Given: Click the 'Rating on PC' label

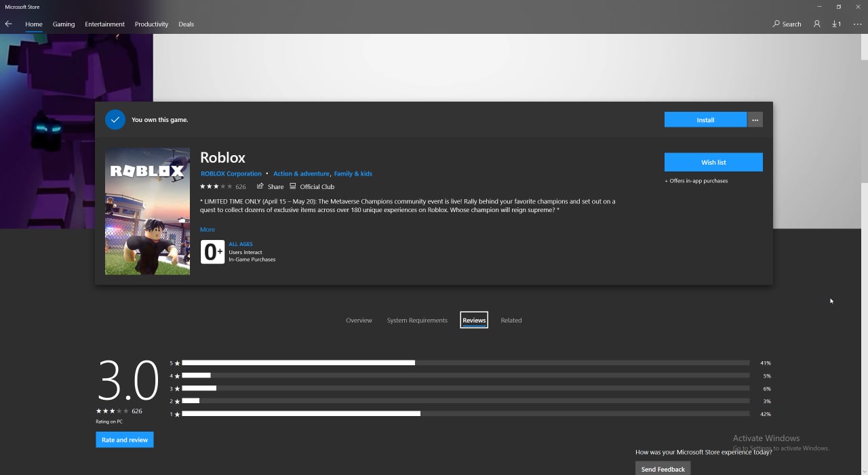Looking at the screenshot, I should 110,421.
